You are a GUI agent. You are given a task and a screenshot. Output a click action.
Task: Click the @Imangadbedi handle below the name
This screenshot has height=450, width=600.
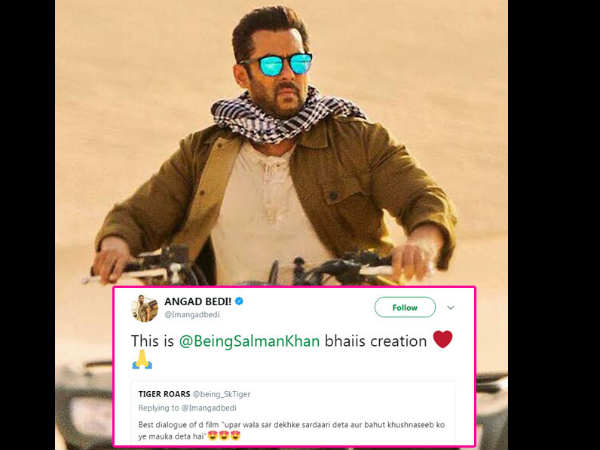(x=192, y=315)
